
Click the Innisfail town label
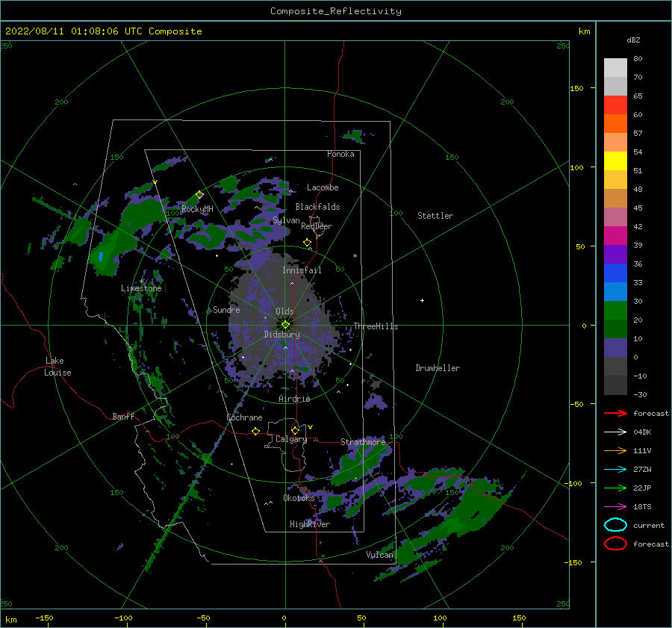pos(302,270)
